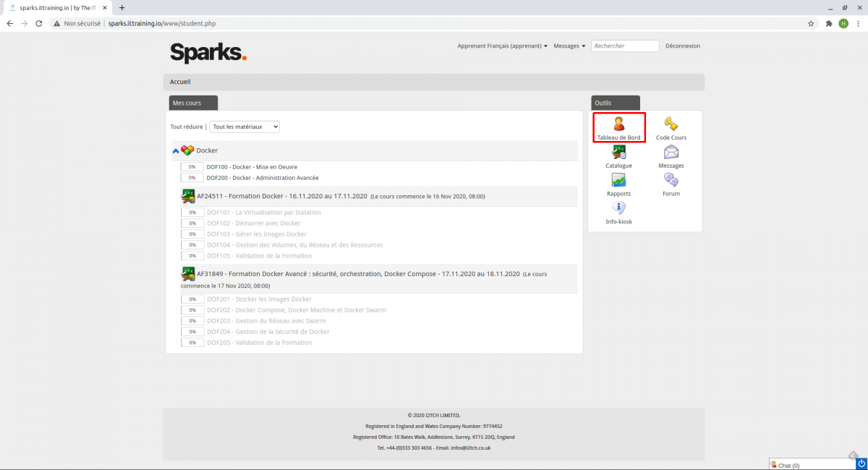Click the DOF200 0% progress bar
868x470 pixels.
point(192,178)
